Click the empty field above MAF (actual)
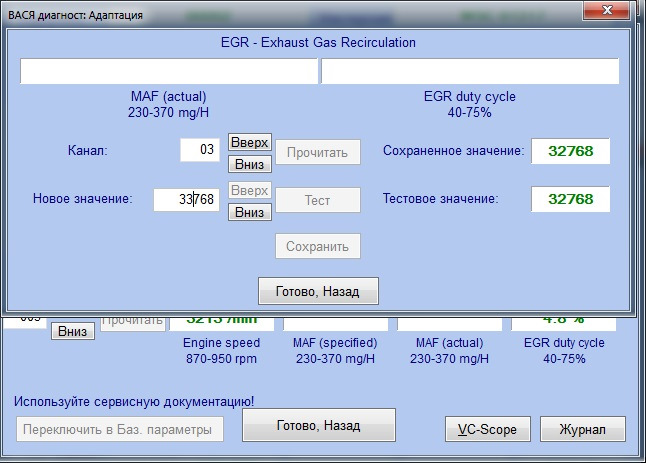 click(169, 71)
